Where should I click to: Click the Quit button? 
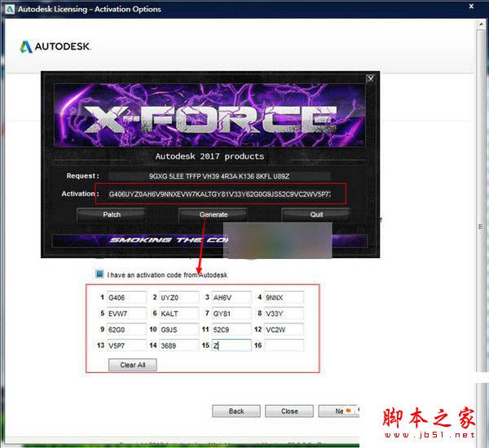coord(315,214)
